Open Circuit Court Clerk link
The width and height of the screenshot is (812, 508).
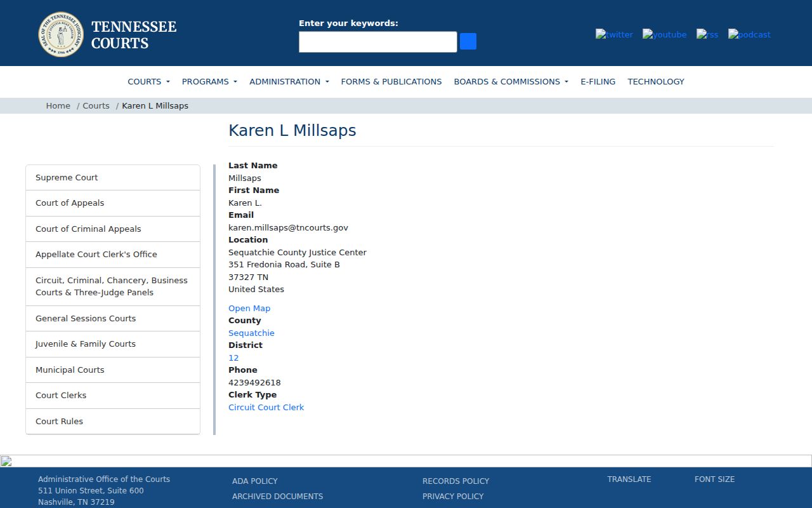[x=266, y=407]
